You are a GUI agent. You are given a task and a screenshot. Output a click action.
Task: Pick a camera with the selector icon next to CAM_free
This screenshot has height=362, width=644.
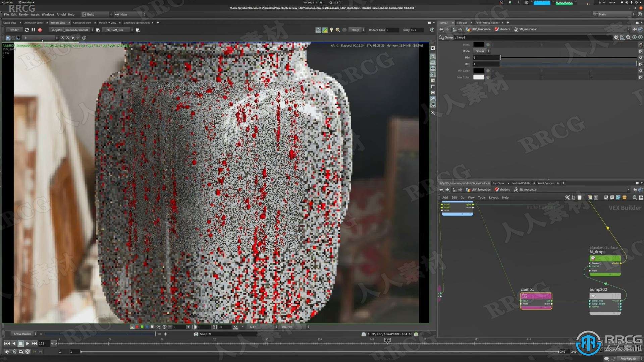[x=138, y=30]
